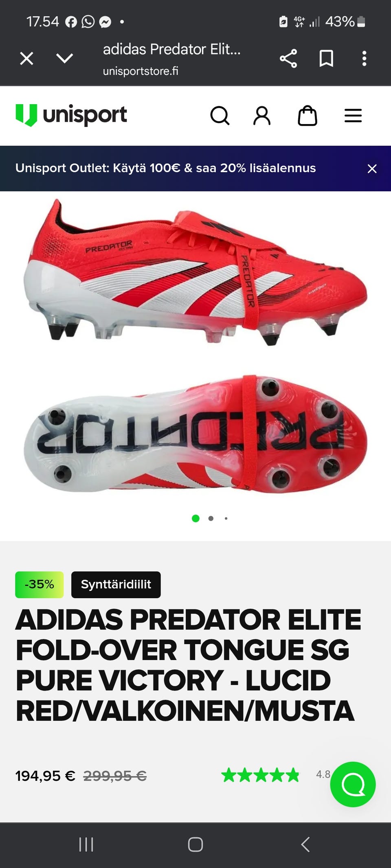
Task: Bookmark this page with the bookmark icon
Action: [326, 59]
